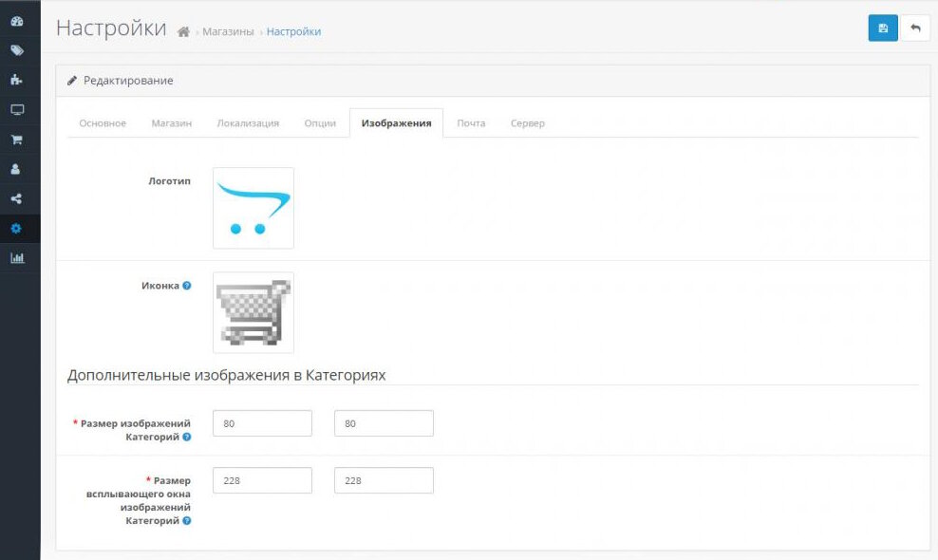Click the home icon in breadcrumb
The height and width of the screenshot is (560, 938).
[184, 32]
